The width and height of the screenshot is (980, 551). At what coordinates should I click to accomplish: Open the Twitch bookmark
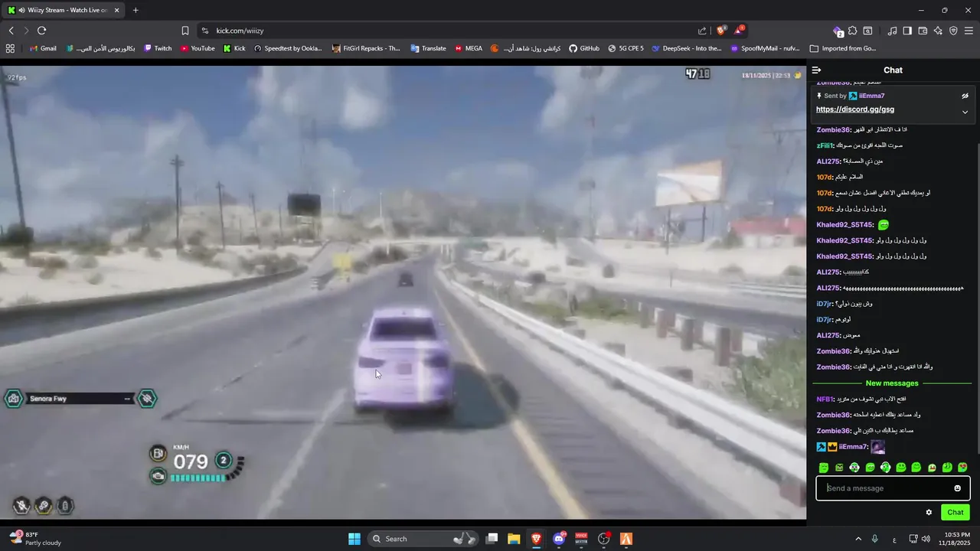156,48
